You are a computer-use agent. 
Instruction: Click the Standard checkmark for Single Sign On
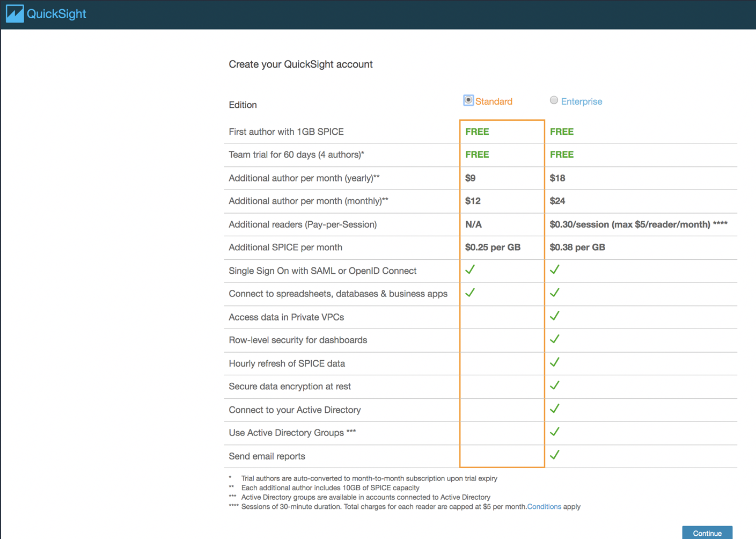click(x=470, y=269)
